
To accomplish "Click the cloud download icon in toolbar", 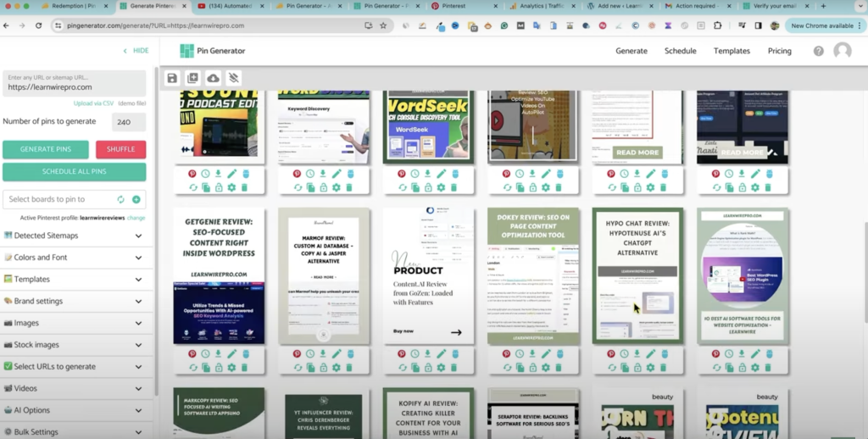I will tap(213, 78).
